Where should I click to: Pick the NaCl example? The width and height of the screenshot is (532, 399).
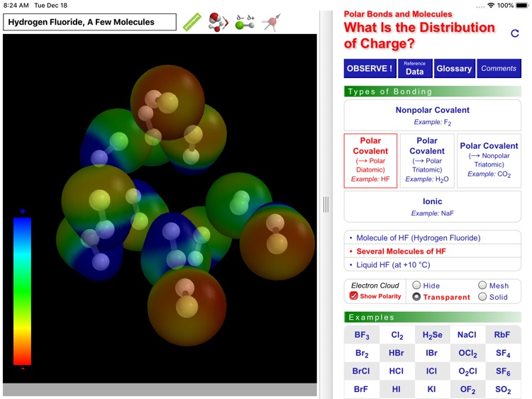click(x=467, y=335)
